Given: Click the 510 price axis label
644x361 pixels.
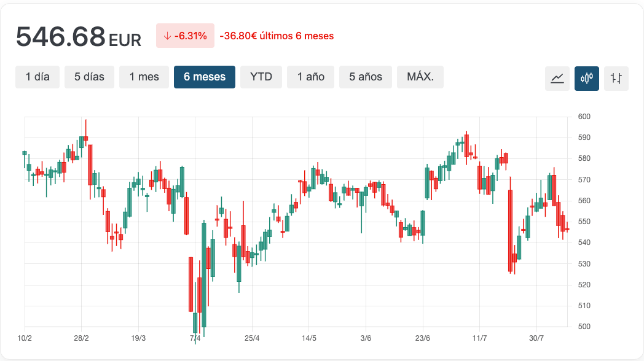Looking at the screenshot, I should 584,306.
